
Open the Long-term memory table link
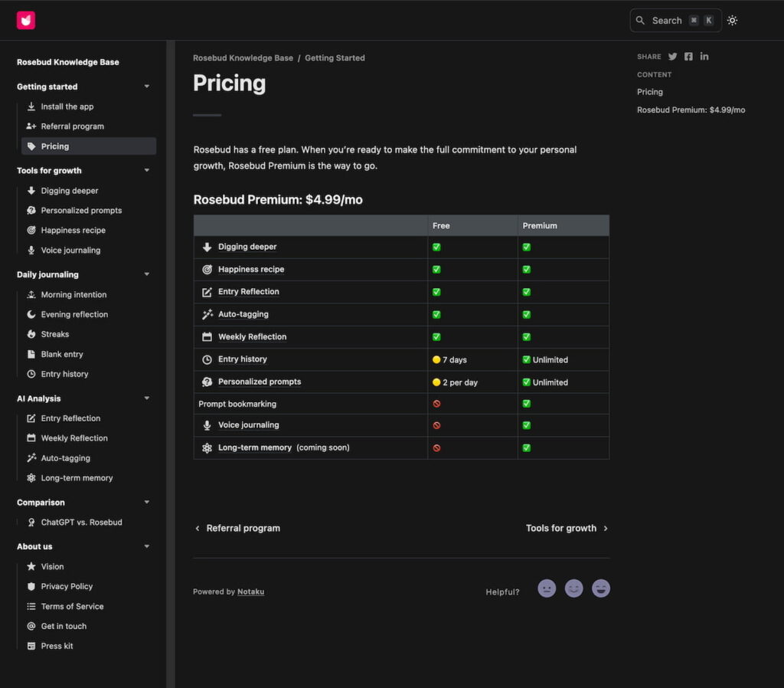[254, 448]
